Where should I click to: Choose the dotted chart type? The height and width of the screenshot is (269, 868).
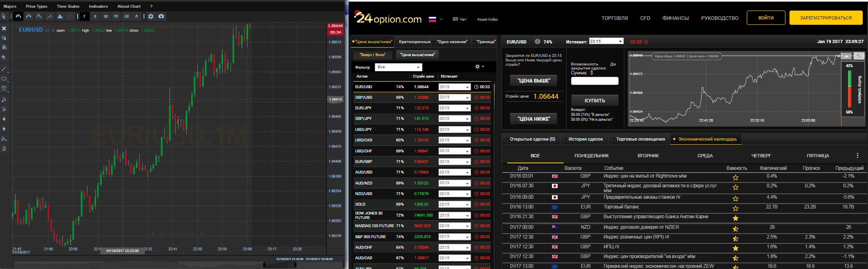tap(70, 16)
